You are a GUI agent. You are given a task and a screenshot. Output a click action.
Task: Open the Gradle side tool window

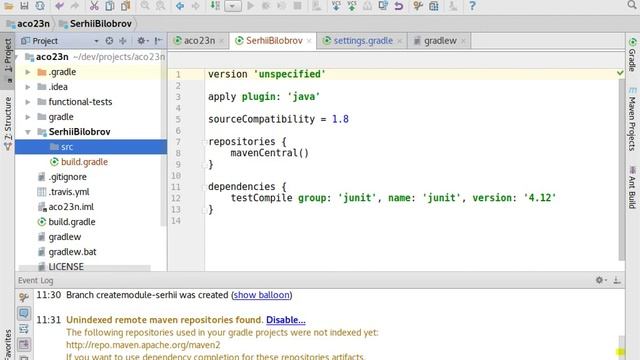click(632, 55)
